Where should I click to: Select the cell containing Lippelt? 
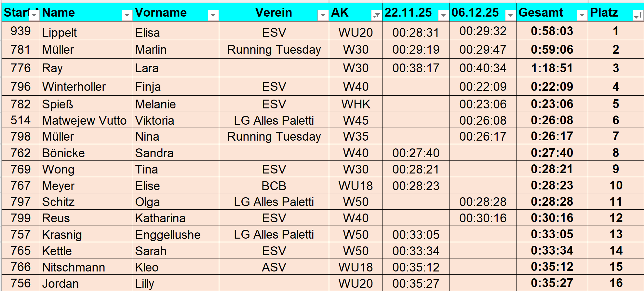60,32
